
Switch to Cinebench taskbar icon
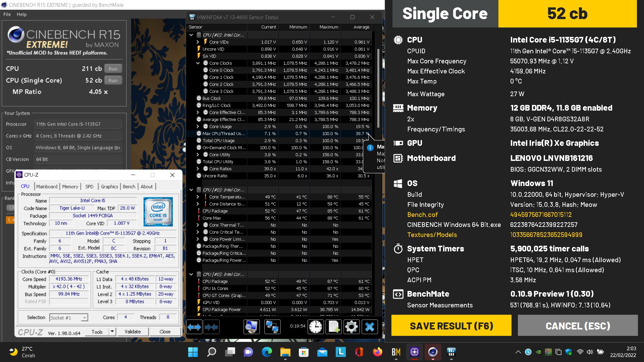pos(433,352)
